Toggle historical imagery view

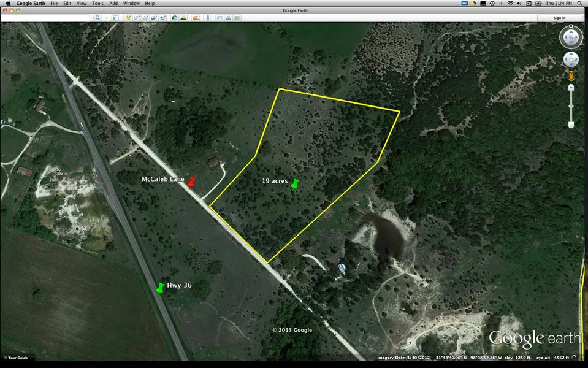click(175, 18)
